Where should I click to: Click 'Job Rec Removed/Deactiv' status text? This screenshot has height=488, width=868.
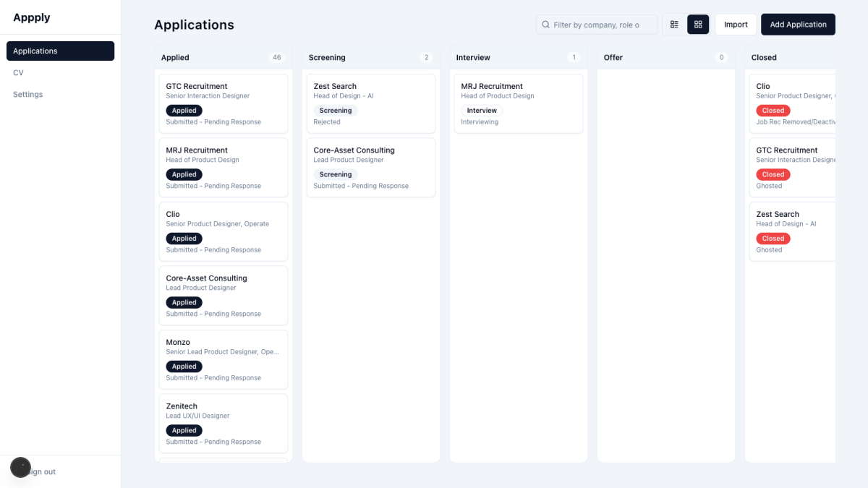point(796,122)
